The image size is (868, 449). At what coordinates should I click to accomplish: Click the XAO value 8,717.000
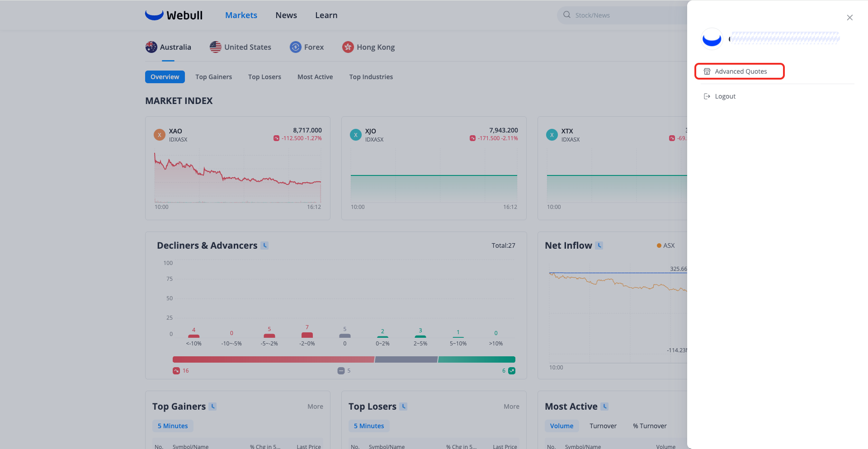(x=307, y=130)
